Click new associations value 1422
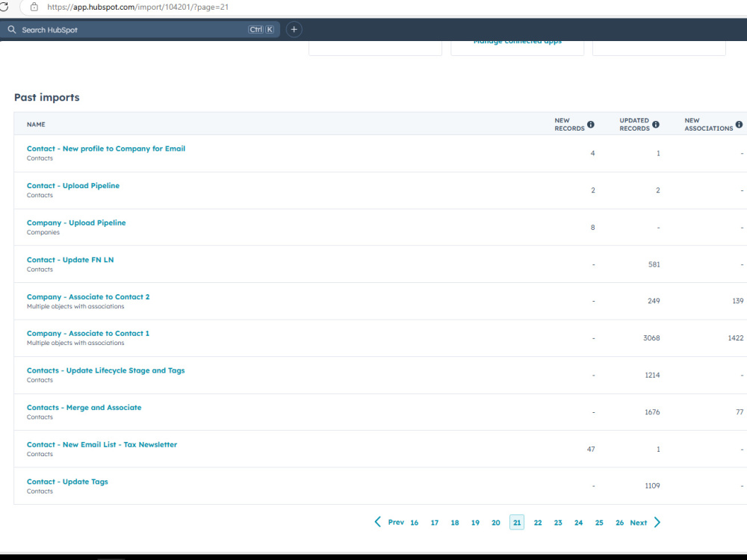 pyautogui.click(x=736, y=337)
